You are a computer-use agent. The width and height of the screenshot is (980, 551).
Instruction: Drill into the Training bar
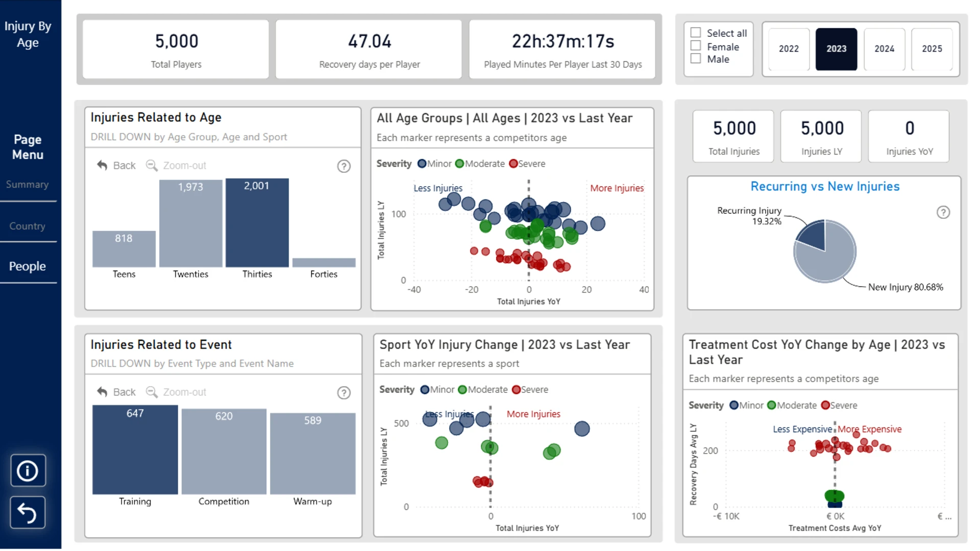point(135,449)
